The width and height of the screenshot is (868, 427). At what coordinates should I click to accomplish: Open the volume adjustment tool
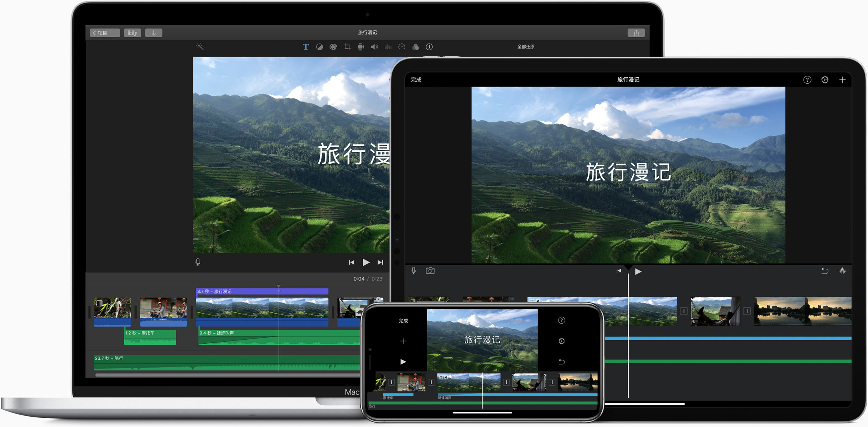click(x=374, y=47)
